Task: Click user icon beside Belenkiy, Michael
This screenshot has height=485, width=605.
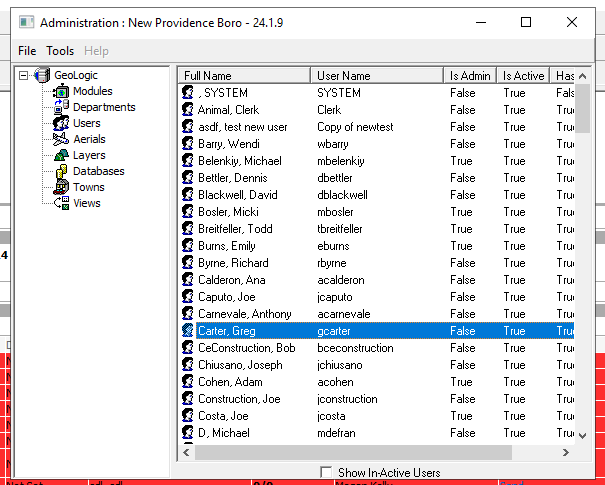Action: click(x=188, y=161)
